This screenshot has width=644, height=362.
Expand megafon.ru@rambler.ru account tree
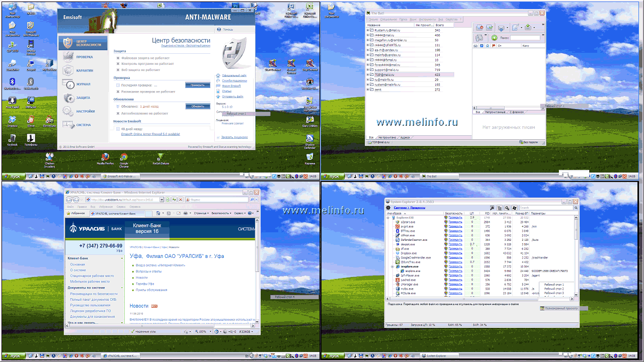pos(368,40)
